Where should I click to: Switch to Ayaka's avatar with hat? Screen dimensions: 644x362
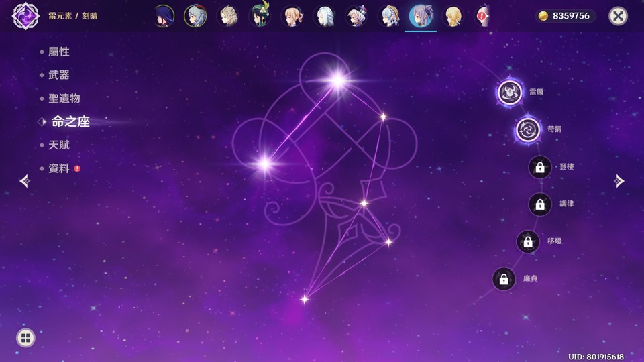tap(388, 16)
